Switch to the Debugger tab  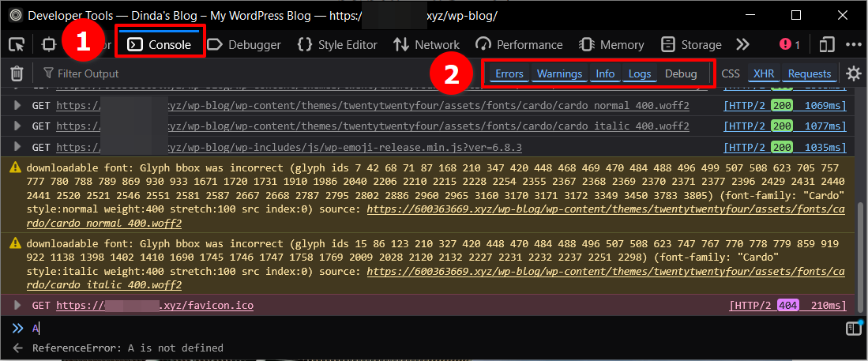tap(244, 45)
